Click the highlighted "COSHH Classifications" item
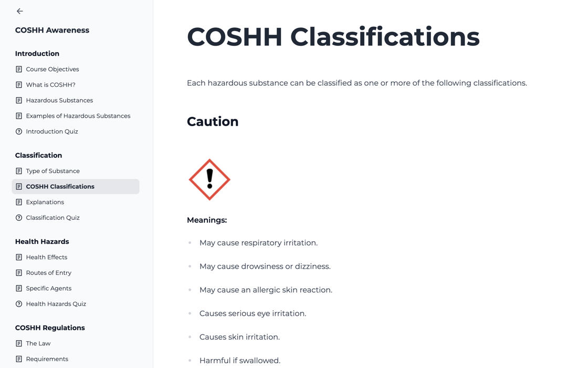This screenshot has height=368, width=588. [x=60, y=186]
